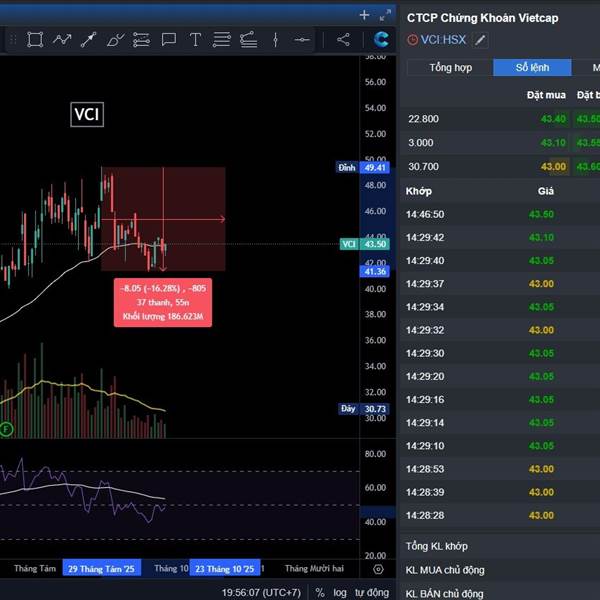Click the 43.40 bid price
Image resolution: width=600 pixels, height=600 pixels.
tap(553, 119)
